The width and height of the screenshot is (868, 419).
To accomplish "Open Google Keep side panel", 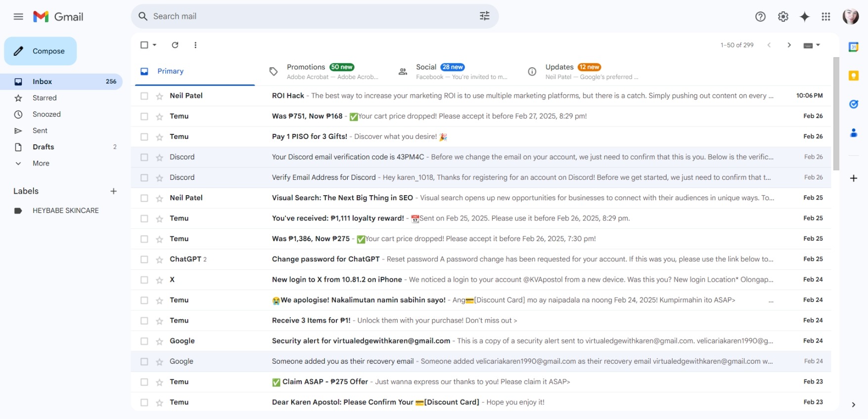I will (854, 76).
